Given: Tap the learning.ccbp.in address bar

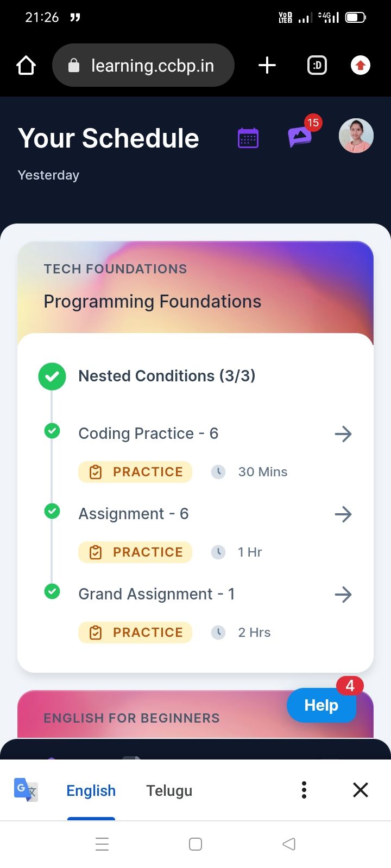Looking at the screenshot, I should (143, 66).
